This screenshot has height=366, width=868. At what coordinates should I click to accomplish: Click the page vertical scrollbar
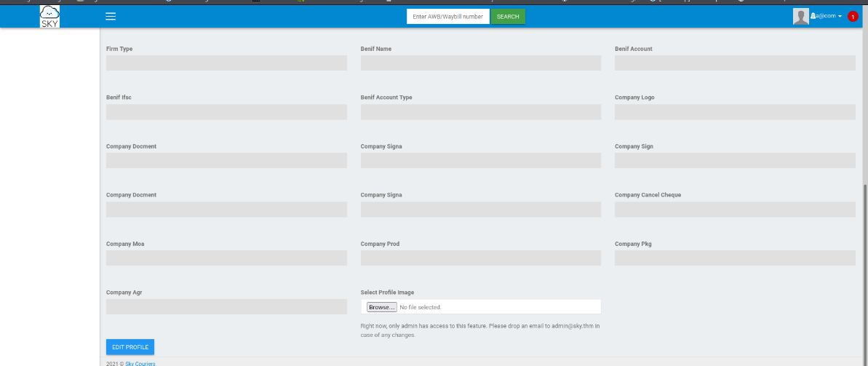click(x=864, y=269)
